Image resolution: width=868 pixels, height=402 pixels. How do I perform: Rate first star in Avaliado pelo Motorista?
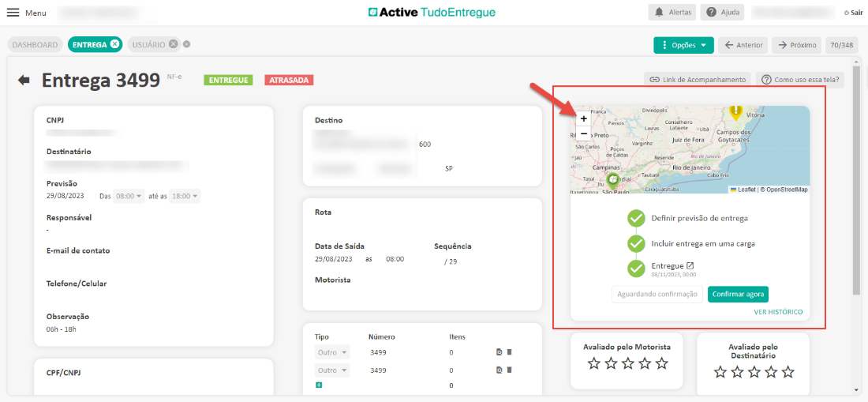tap(593, 363)
